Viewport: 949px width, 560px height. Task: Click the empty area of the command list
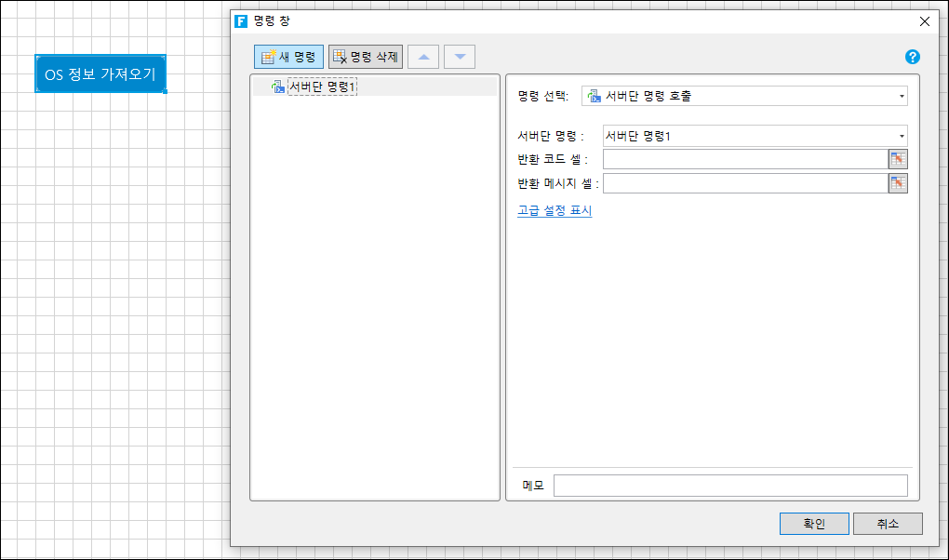click(375, 298)
